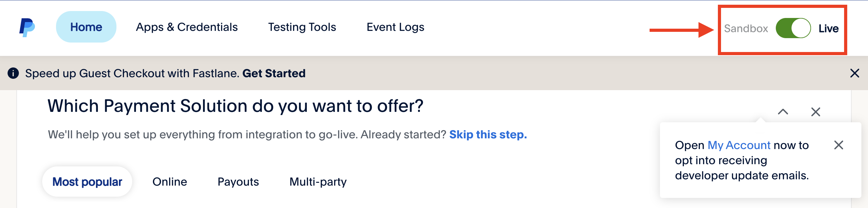This screenshot has width=868, height=208.
Task: View the Event Logs page
Action: pyautogui.click(x=395, y=27)
